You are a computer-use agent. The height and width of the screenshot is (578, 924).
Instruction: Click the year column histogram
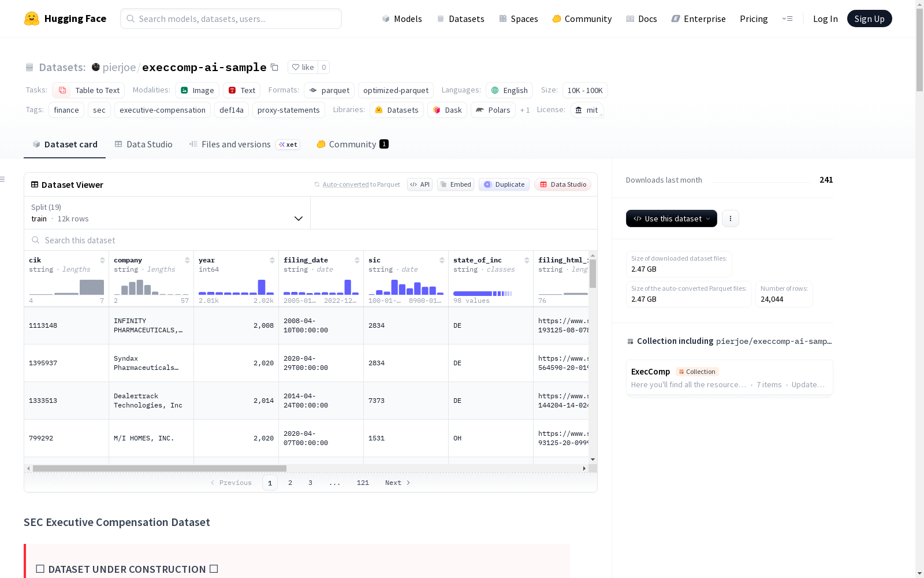coord(236,287)
